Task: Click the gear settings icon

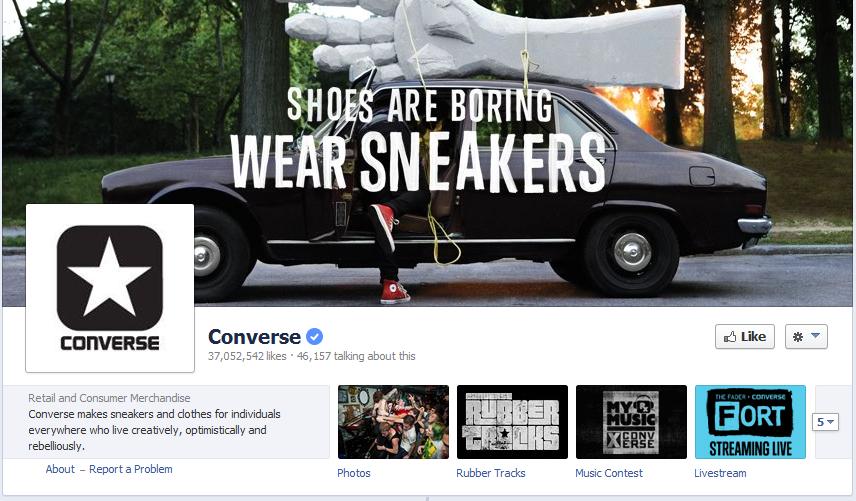Action: [798, 337]
